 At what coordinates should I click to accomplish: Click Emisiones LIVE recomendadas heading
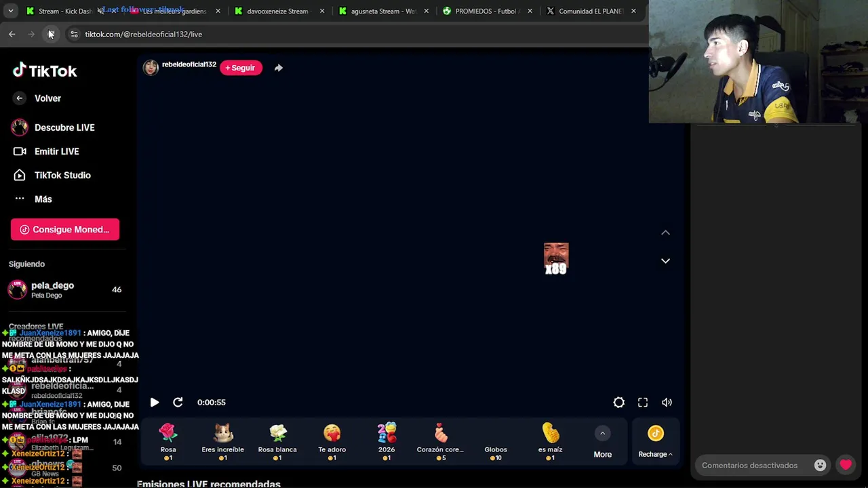(x=209, y=484)
